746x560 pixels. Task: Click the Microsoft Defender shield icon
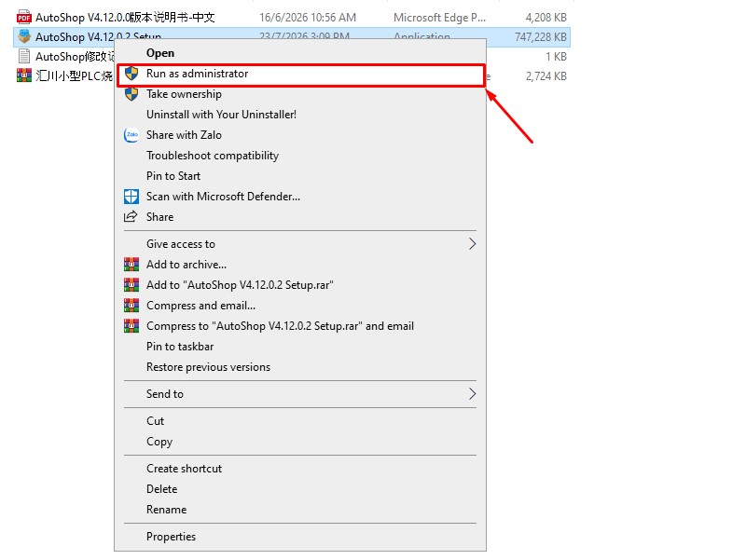coord(131,197)
